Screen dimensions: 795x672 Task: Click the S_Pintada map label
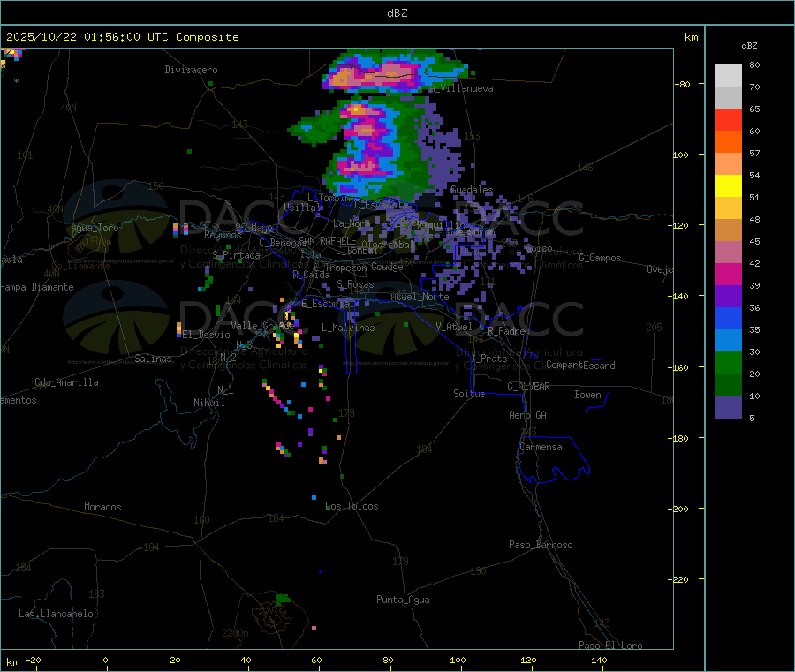tap(236, 255)
